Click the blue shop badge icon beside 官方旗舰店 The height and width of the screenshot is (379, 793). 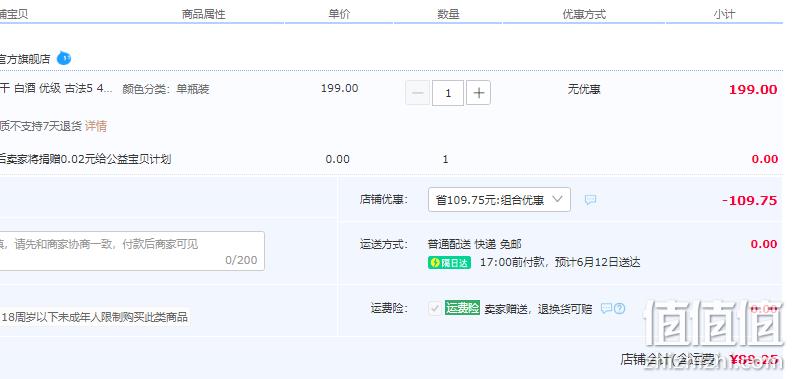[x=64, y=59]
